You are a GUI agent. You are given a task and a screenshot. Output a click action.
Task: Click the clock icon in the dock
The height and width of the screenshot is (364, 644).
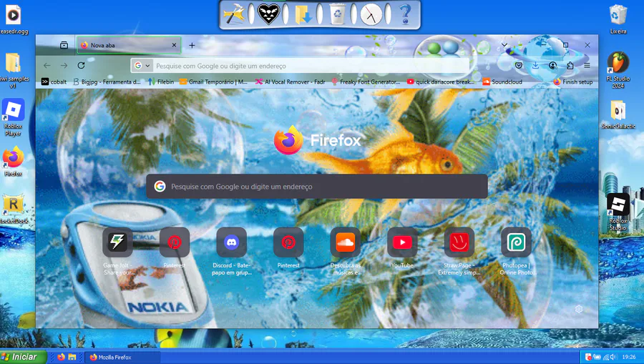tap(371, 15)
